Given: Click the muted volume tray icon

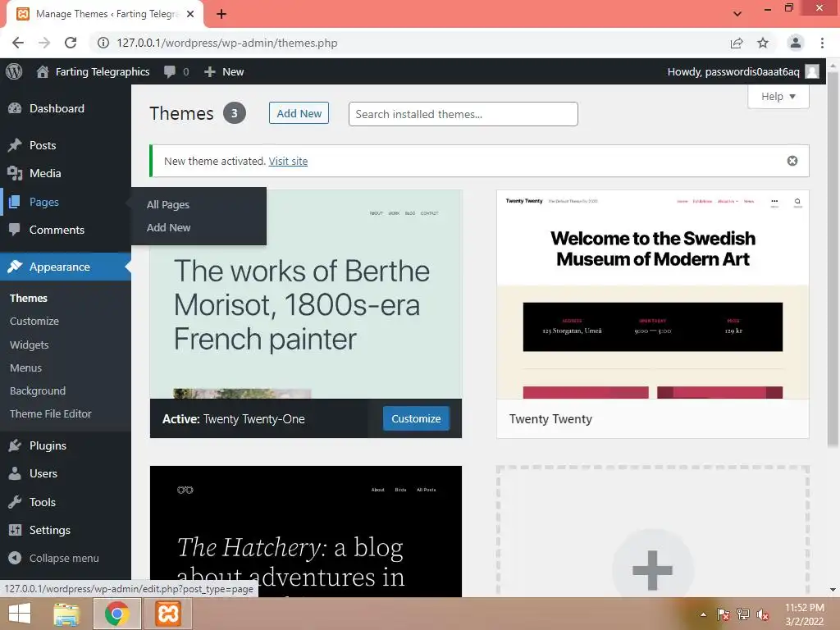Looking at the screenshot, I should [x=763, y=614].
